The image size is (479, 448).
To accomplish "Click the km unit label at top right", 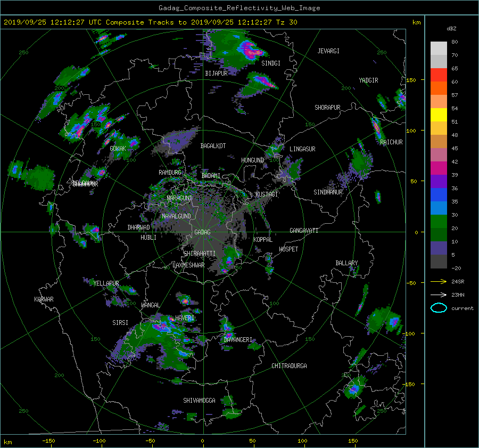I will point(416,22).
